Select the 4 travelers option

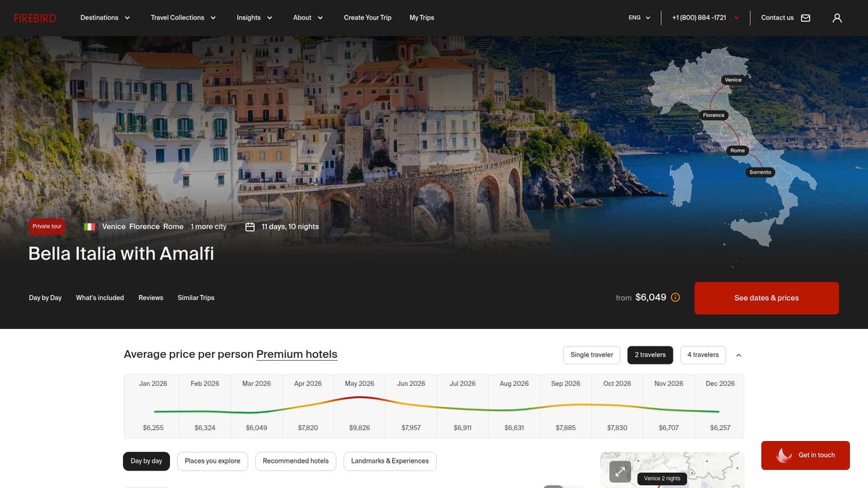702,355
